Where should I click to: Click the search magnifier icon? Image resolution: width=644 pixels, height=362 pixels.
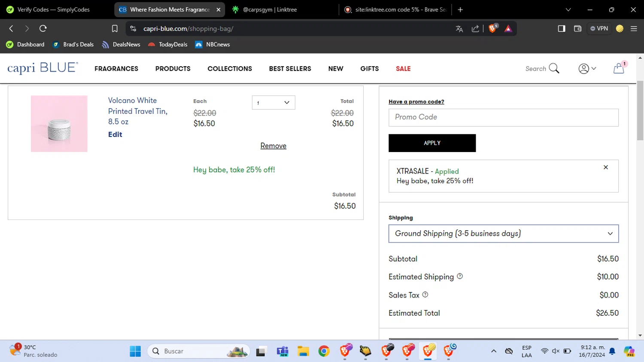point(554,68)
